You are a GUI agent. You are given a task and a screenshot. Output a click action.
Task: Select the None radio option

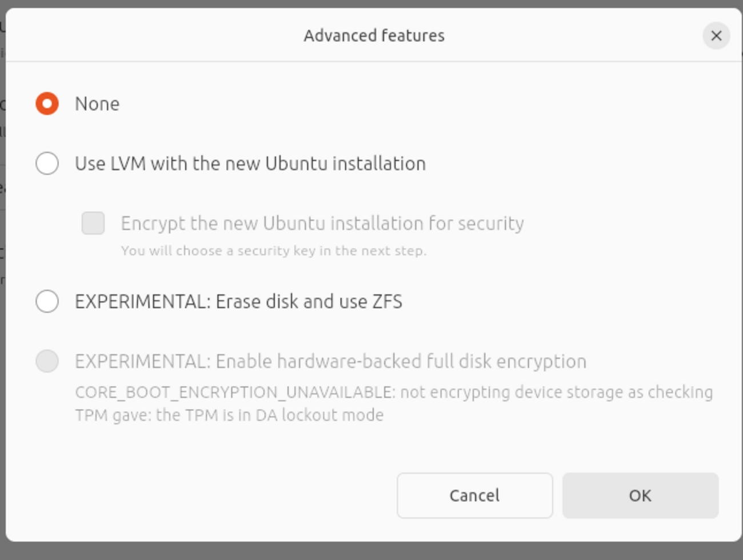pos(47,103)
